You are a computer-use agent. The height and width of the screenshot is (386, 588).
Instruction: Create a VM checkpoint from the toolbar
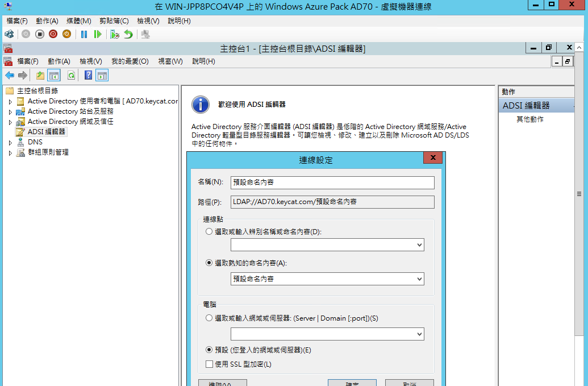(114, 35)
